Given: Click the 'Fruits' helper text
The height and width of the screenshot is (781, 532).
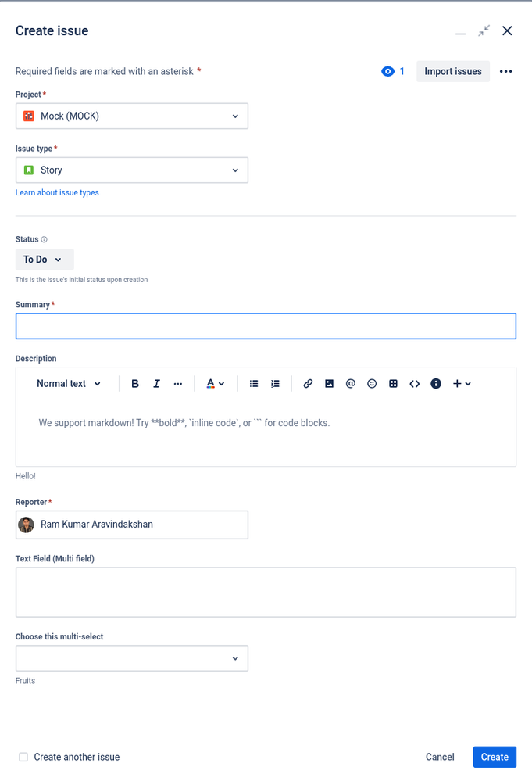Looking at the screenshot, I should pyautogui.click(x=25, y=681).
